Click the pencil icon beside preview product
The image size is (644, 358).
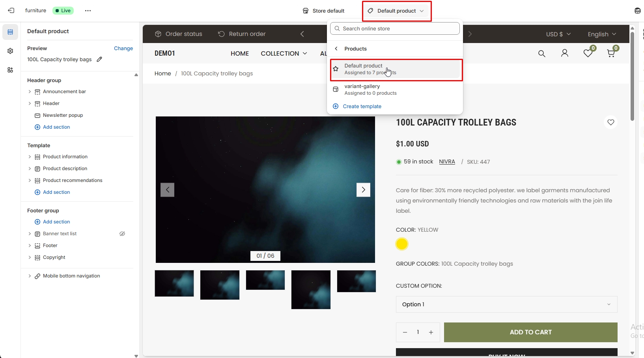[x=99, y=59]
